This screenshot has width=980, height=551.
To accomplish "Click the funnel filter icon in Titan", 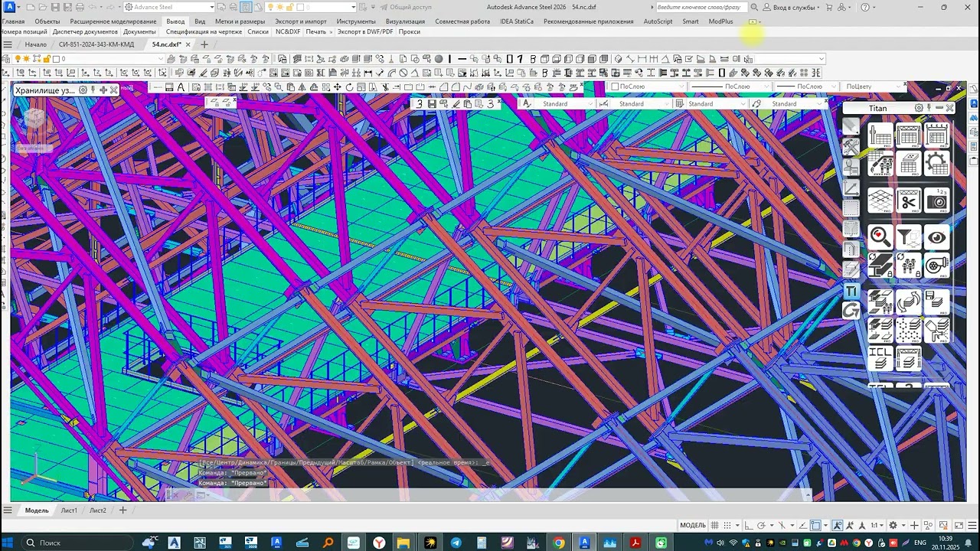I will pyautogui.click(x=909, y=237).
